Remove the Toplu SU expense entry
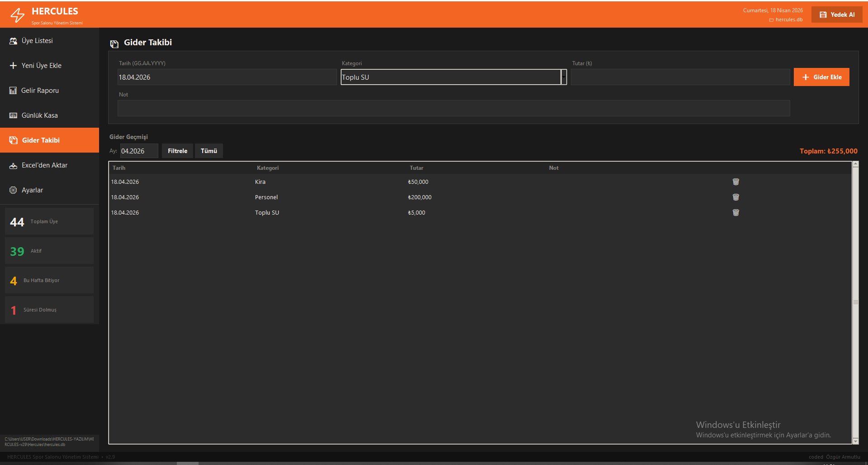Image resolution: width=868 pixels, height=465 pixels. (735, 212)
